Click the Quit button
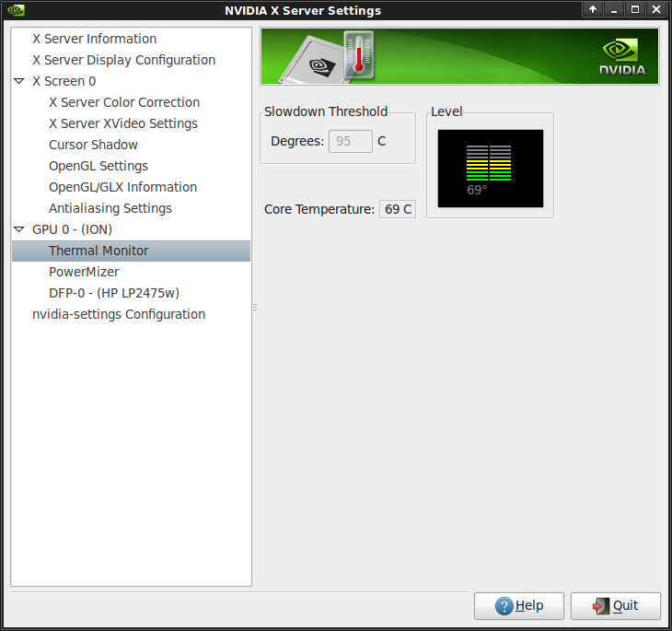Viewport: 672px width, 631px height. point(616,606)
